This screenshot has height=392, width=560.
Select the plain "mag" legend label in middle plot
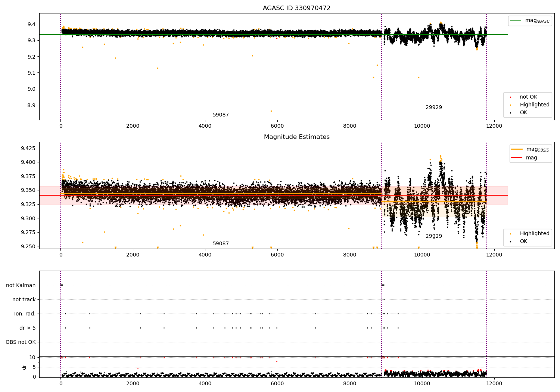click(532, 158)
